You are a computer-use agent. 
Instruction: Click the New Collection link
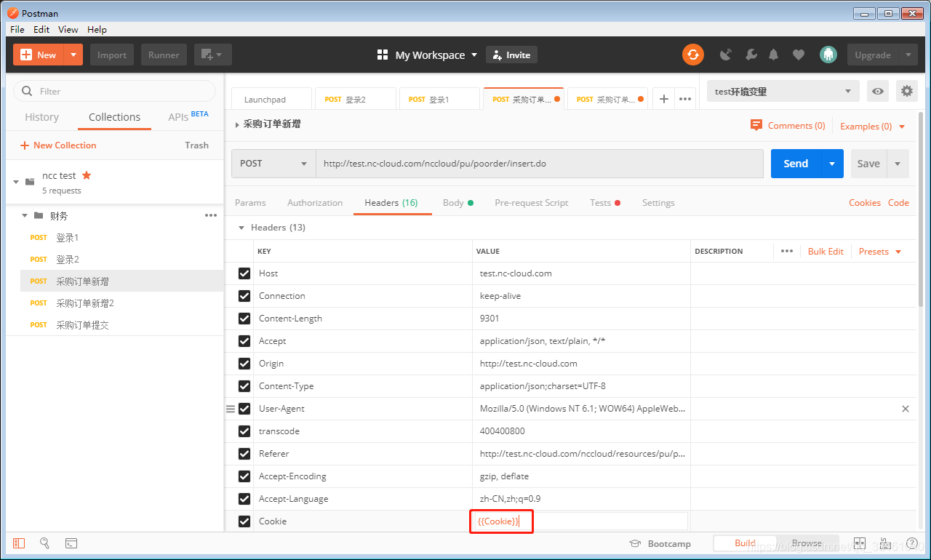[x=58, y=145]
